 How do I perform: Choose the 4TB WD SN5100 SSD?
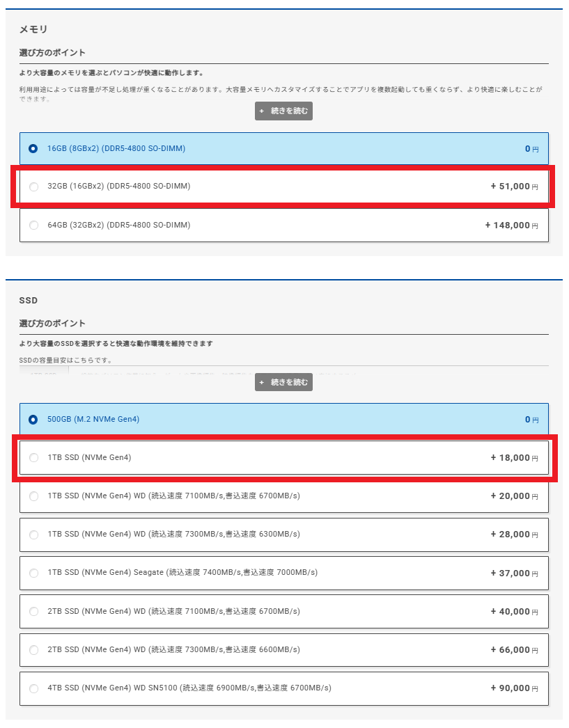pos(33,688)
